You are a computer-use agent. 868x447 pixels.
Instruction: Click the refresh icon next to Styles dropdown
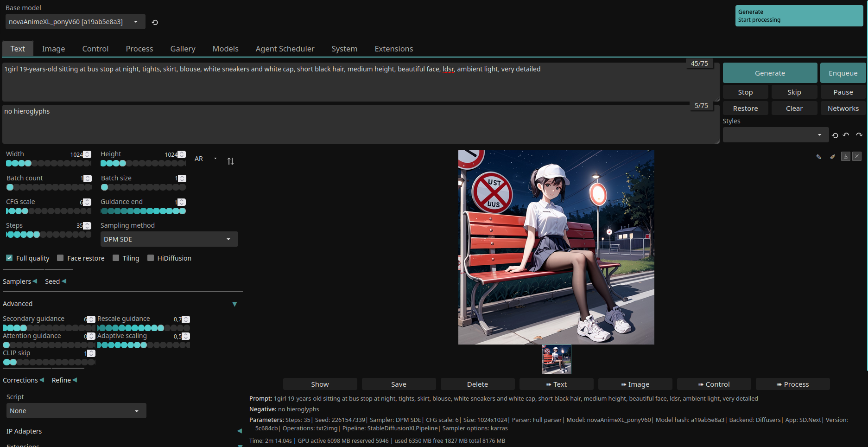click(x=835, y=135)
